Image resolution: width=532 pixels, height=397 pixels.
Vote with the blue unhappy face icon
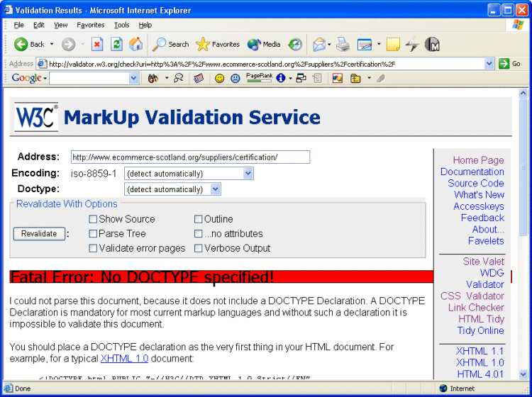click(x=235, y=79)
